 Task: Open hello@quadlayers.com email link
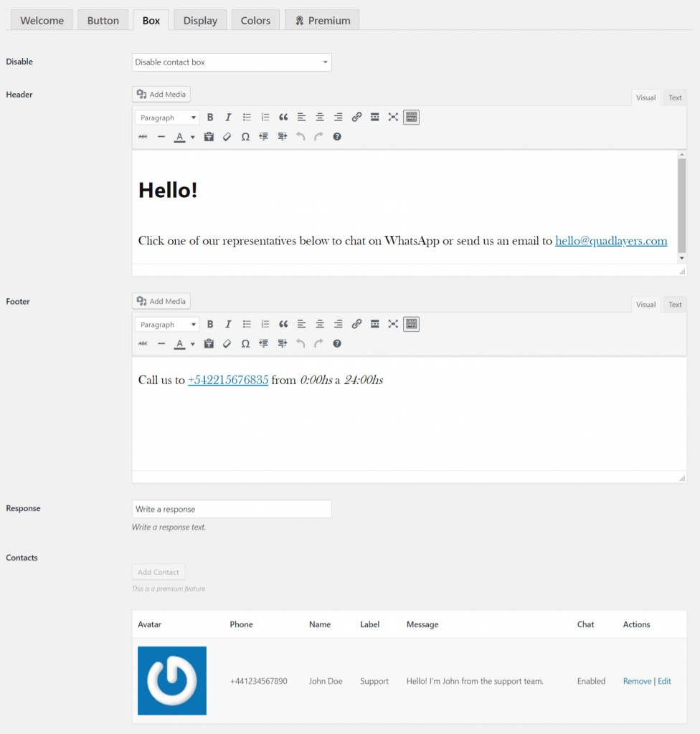point(611,241)
